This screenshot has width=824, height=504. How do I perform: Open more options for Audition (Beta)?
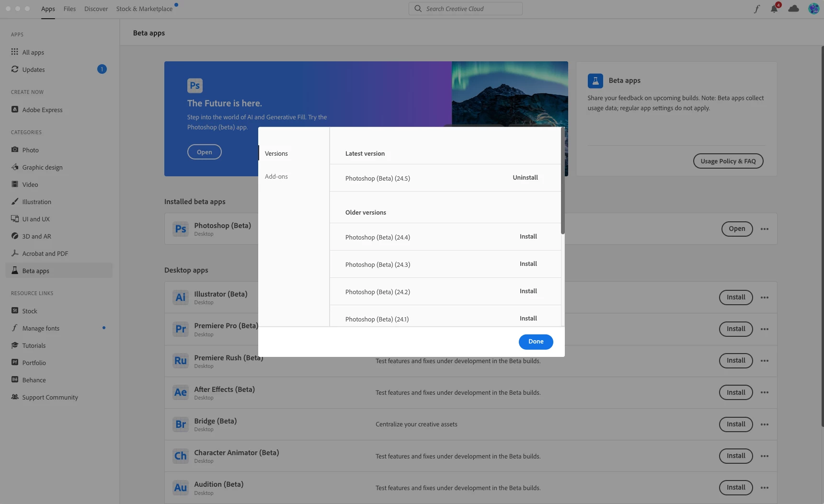pos(765,488)
